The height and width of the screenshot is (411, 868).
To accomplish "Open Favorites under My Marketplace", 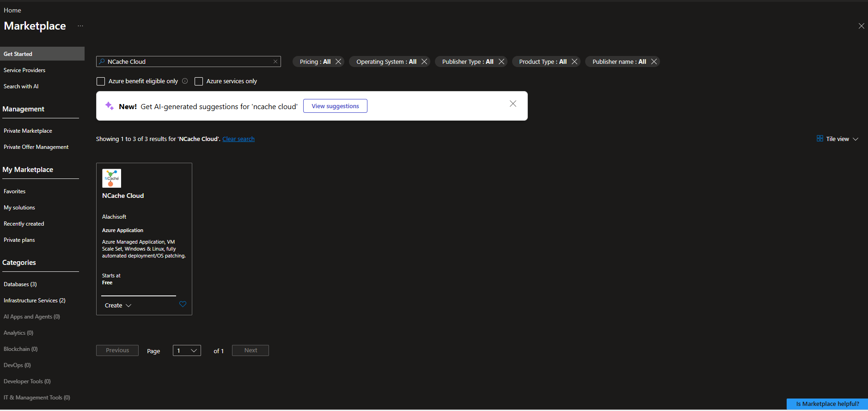I will [15, 191].
